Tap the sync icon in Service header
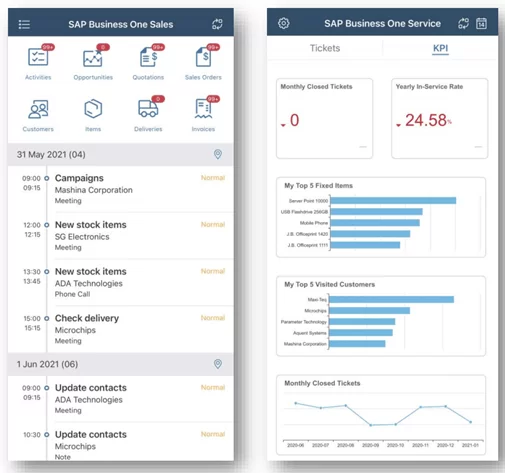This screenshot has height=473, width=505. click(x=463, y=23)
